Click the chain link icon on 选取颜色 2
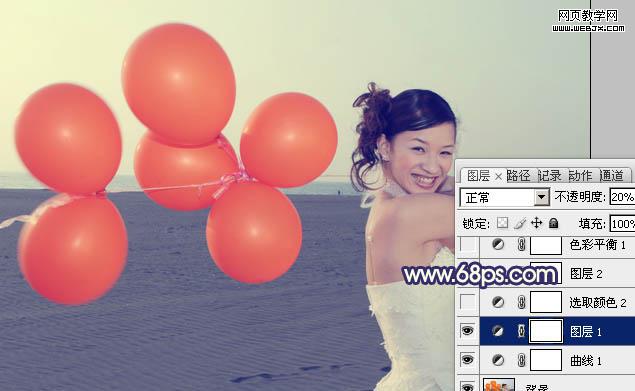The width and height of the screenshot is (635, 391). click(521, 302)
